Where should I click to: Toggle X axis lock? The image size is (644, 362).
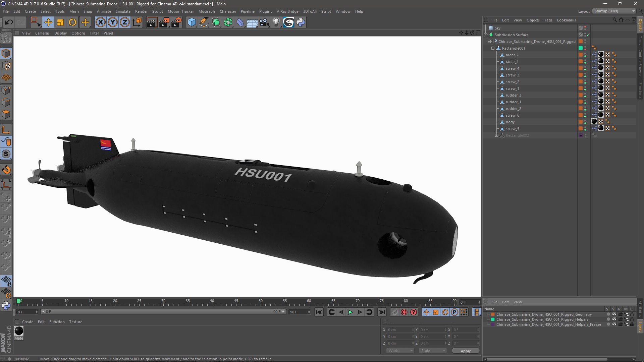[x=100, y=22]
